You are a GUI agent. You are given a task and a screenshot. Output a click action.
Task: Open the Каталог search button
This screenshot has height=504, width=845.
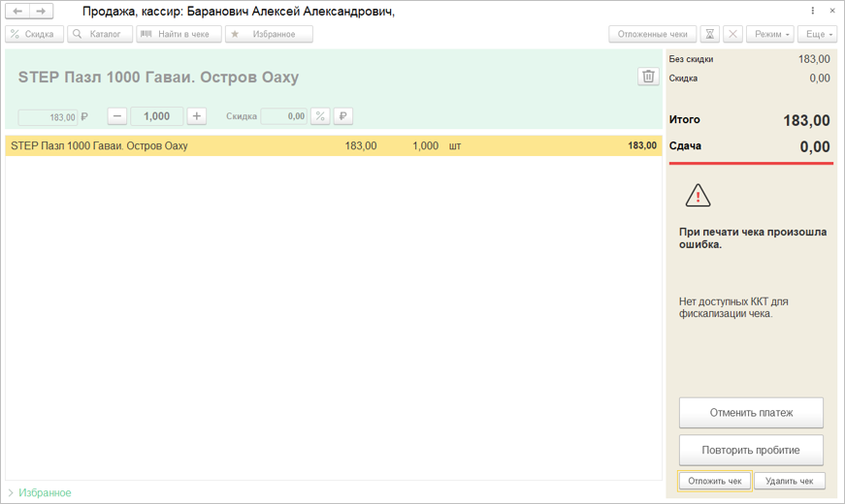(x=100, y=34)
